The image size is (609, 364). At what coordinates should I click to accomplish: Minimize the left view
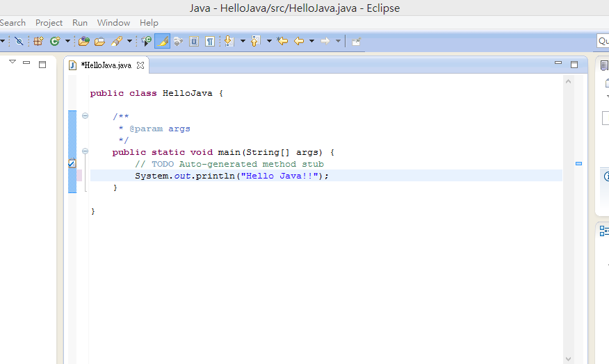[26, 63]
